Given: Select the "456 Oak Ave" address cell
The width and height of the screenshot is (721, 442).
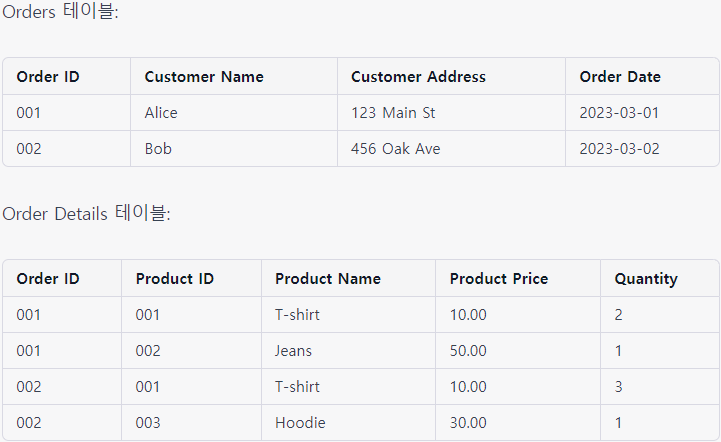Looking at the screenshot, I should [395, 149].
